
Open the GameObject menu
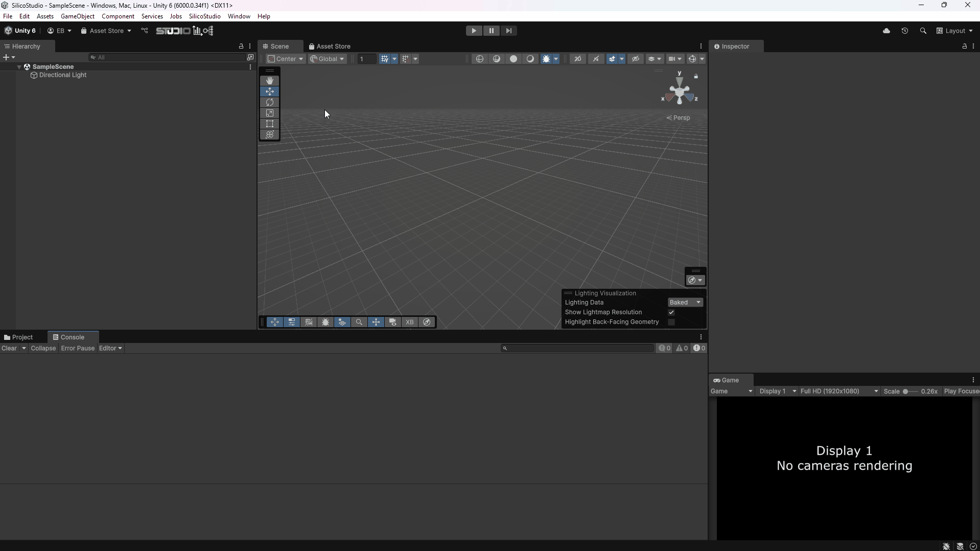click(x=78, y=16)
